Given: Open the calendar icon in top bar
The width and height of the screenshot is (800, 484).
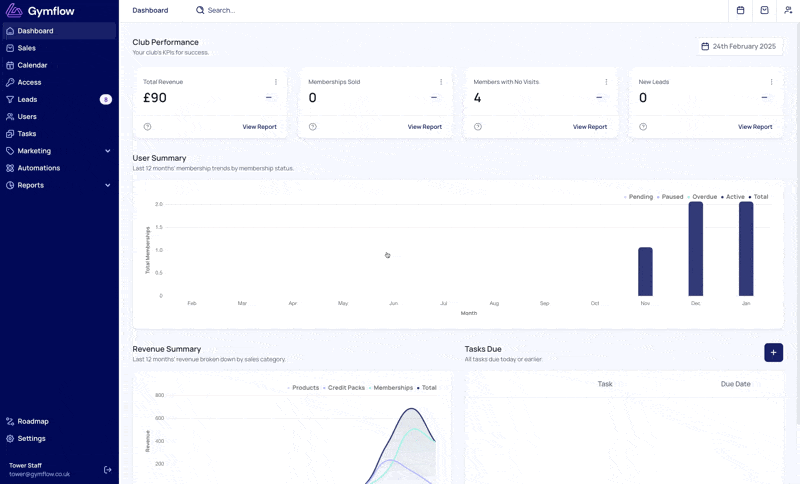Looking at the screenshot, I should point(740,10).
